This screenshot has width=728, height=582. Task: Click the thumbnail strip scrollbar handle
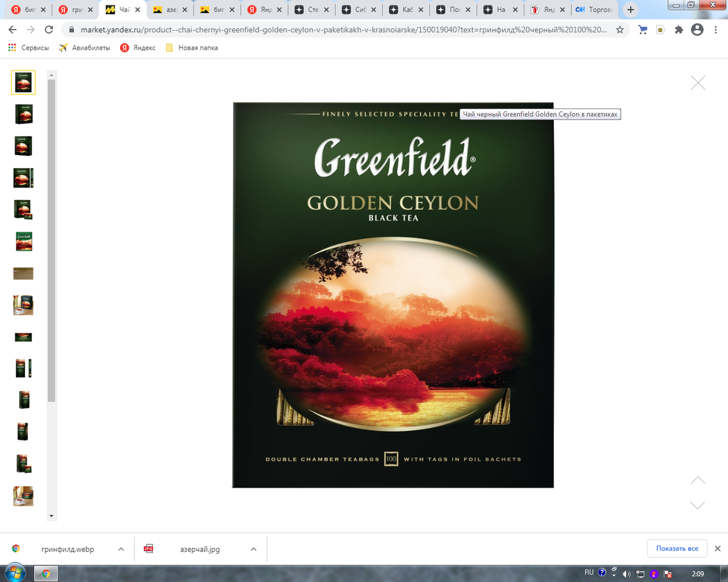[52, 240]
